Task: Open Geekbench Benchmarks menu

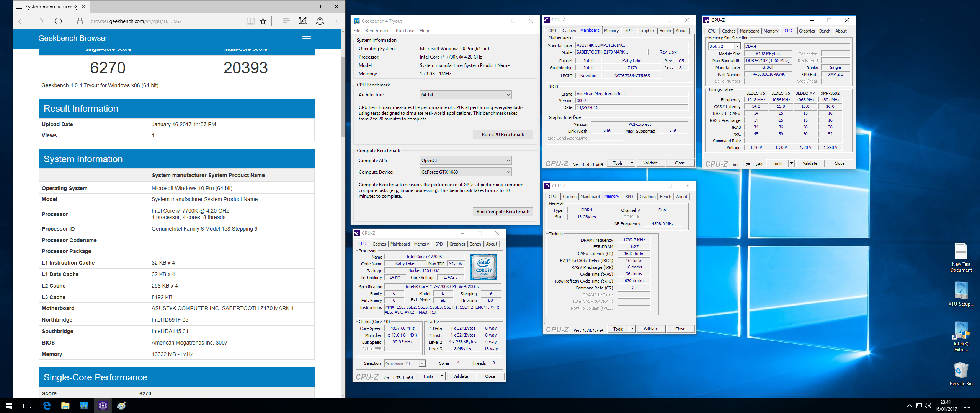Action: tap(378, 31)
